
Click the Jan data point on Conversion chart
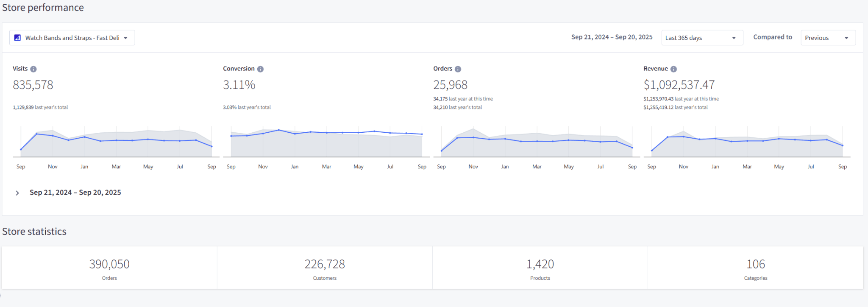pos(295,134)
